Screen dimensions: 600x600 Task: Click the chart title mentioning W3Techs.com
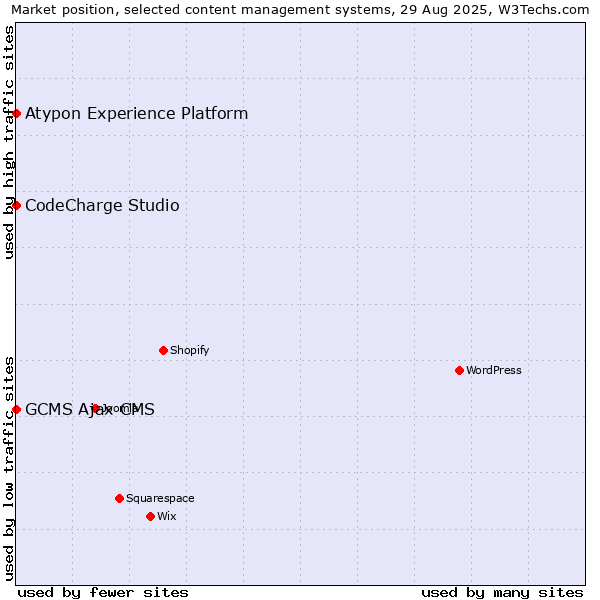coord(300,10)
